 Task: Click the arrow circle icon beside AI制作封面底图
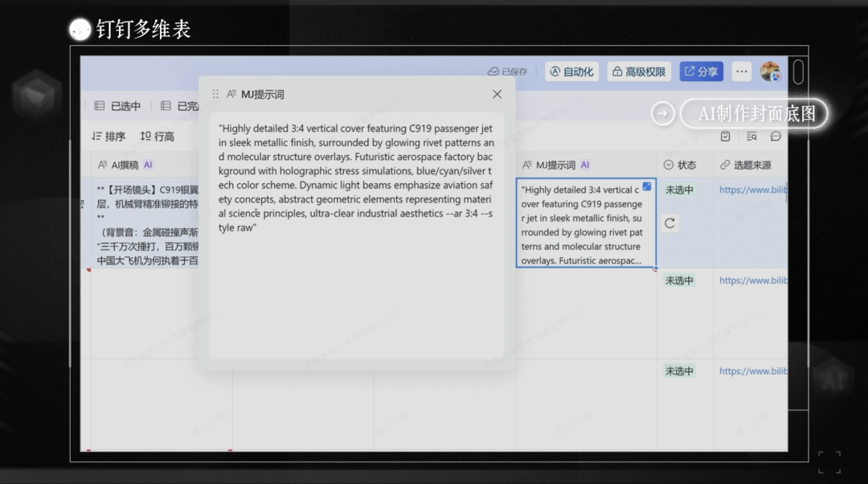click(662, 113)
